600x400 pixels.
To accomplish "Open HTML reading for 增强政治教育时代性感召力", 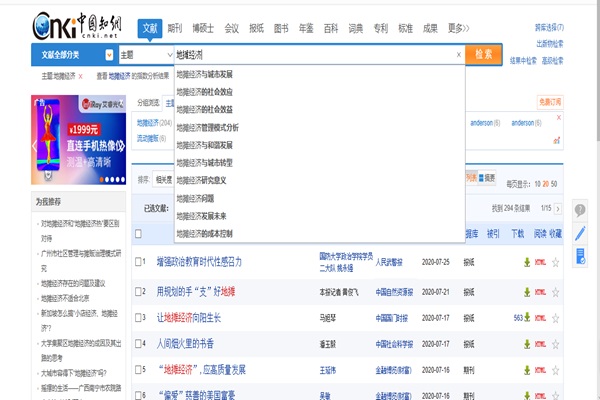I will [540, 262].
